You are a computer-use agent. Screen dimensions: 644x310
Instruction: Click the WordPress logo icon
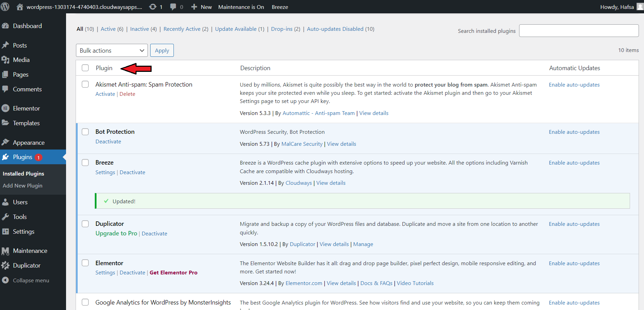point(5,7)
